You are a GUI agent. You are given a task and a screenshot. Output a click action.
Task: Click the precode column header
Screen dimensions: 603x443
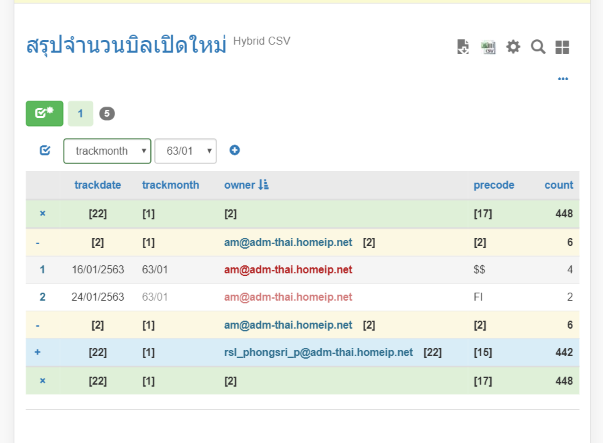[493, 185]
